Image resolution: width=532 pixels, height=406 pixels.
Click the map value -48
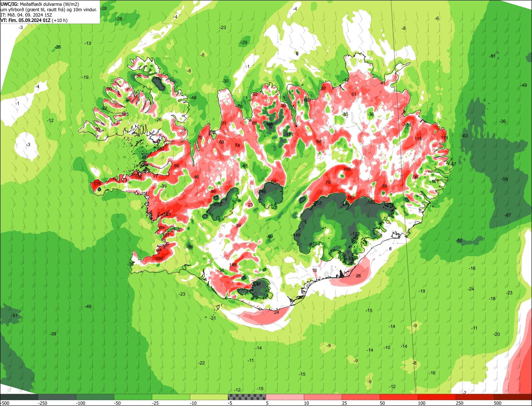click(193, 98)
